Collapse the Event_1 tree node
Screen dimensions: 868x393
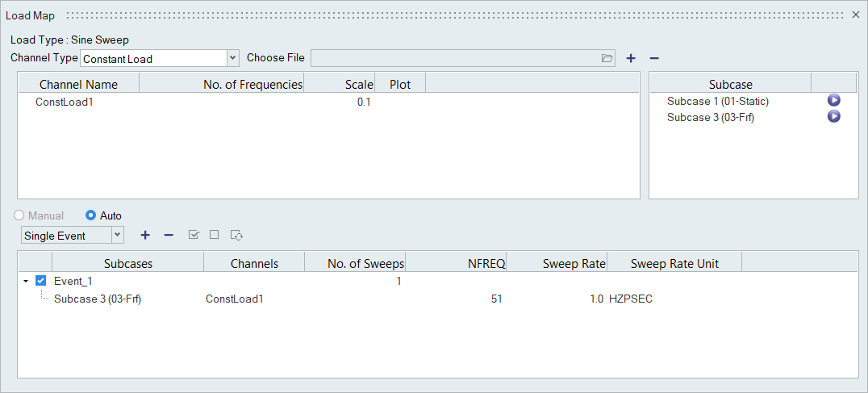[26, 282]
